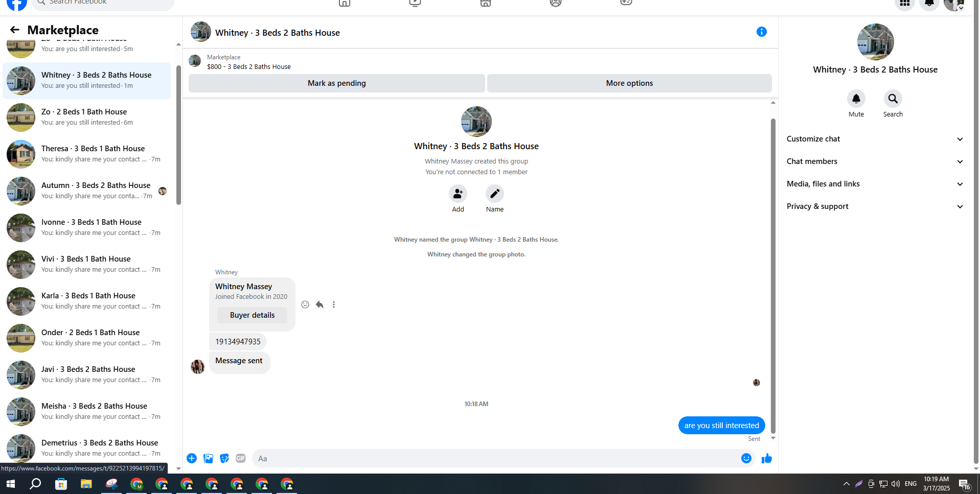The width and height of the screenshot is (980, 494).
Task: Open the Onder · 2 Beds 1 Bath House chat
Action: [87, 338]
